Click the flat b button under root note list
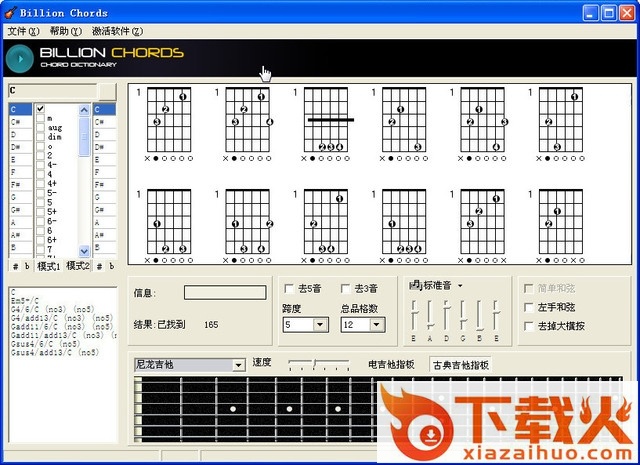 (27, 267)
